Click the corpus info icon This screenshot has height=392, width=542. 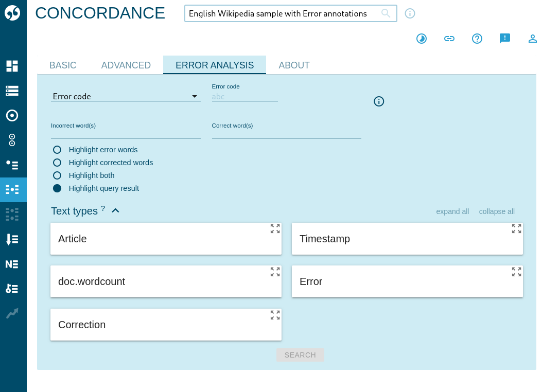click(x=410, y=13)
